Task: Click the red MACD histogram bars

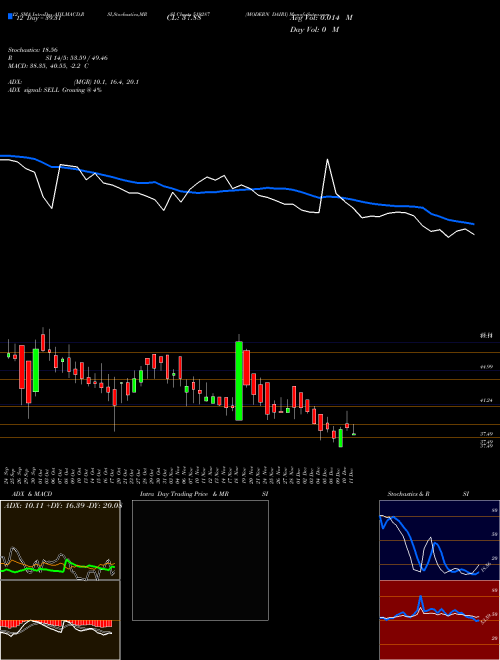Action: coord(56,623)
